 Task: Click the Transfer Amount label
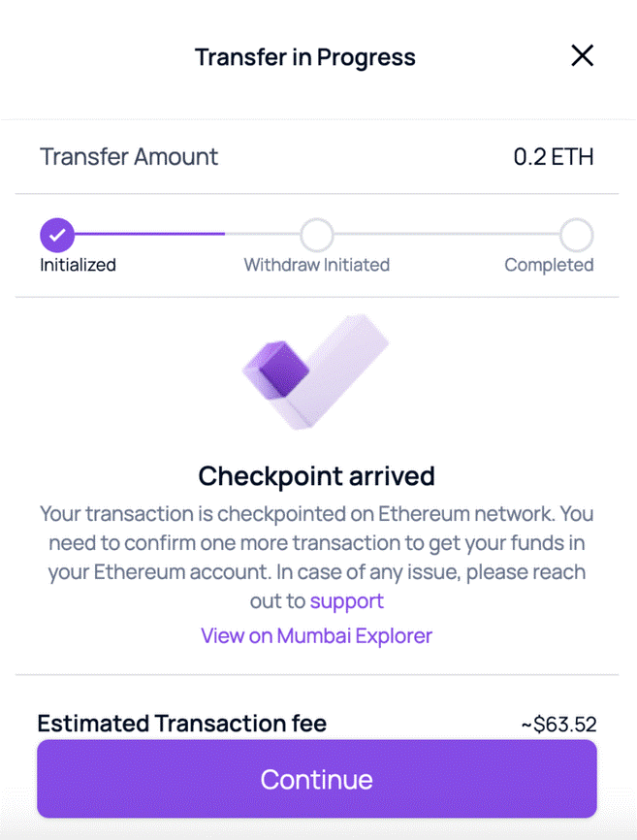pos(129,157)
